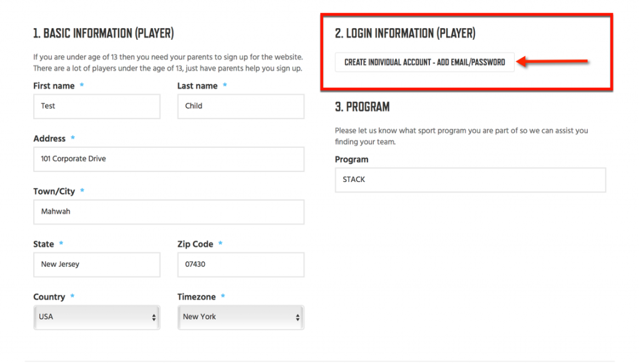Click the Timezone dropdown stepper arrows

[298, 318]
